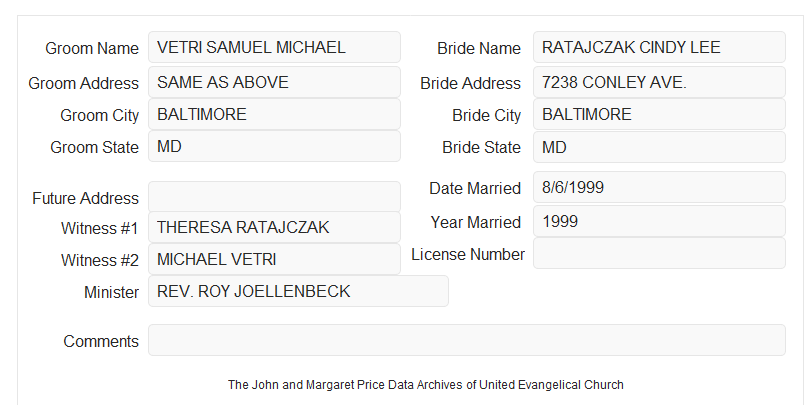Click the Comments label
The width and height of the screenshot is (805, 405).
tap(101, 341)
